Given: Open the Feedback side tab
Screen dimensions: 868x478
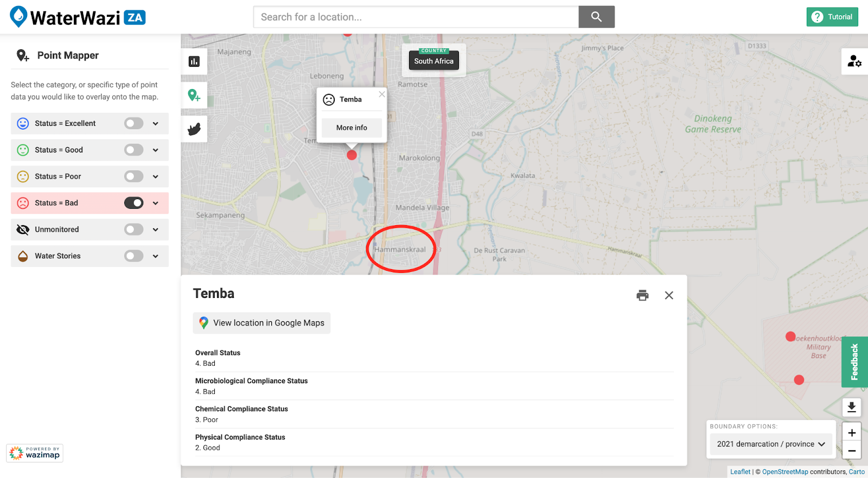Looking at the screenshot, I should [x=854, y=362].
